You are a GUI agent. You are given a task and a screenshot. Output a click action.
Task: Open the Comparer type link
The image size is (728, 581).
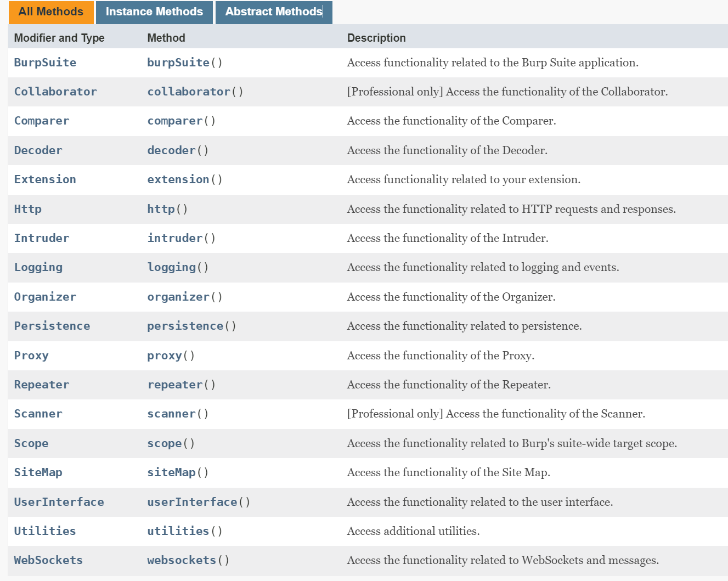(x=42, y=121)
